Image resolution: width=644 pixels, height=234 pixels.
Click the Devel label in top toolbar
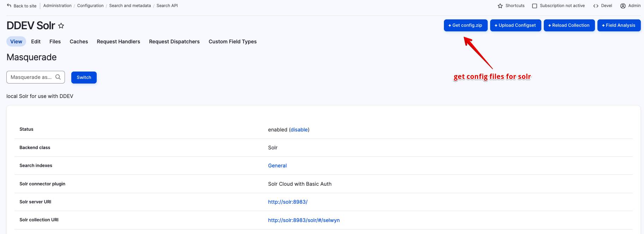[607, 6]
